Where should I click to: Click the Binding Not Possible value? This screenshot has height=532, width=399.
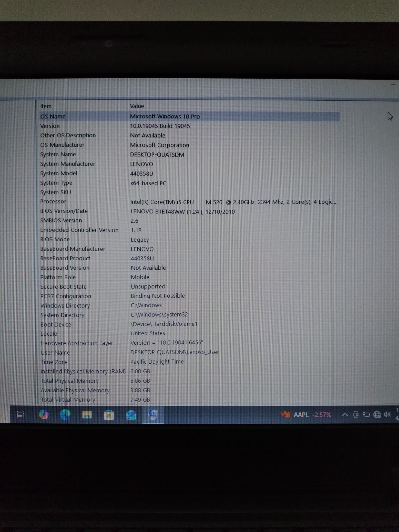[x=158, y=296]
